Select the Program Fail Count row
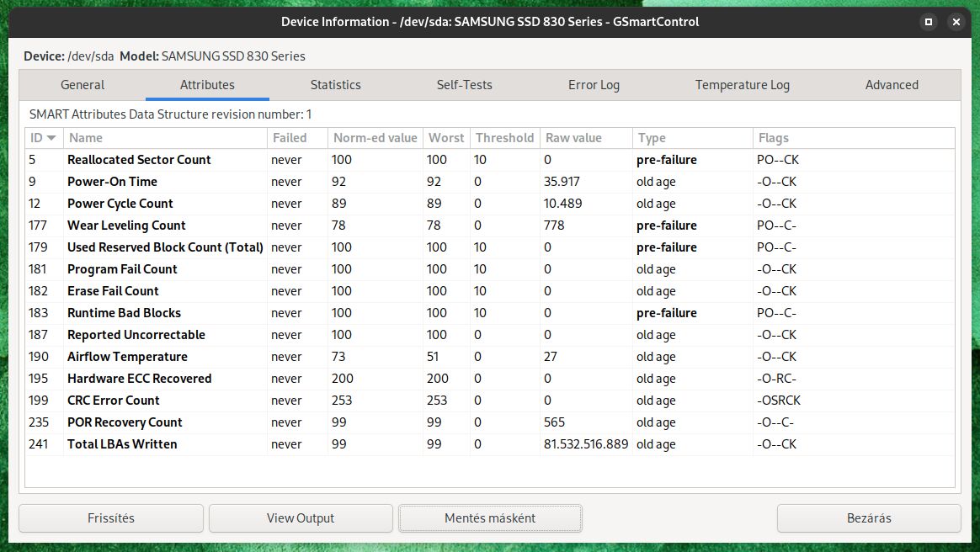980x552 pixels. point(490,269)
